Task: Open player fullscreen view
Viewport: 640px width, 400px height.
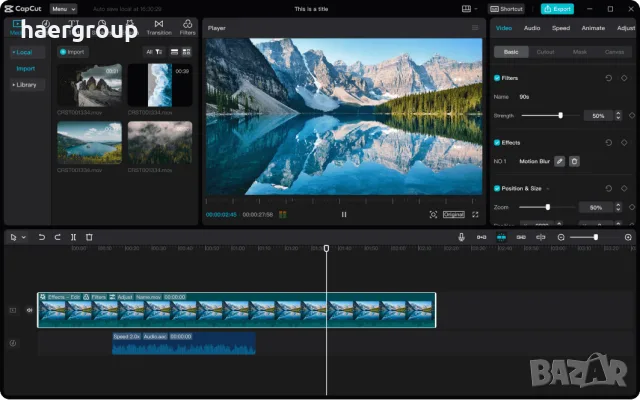Action: (475, 214)
